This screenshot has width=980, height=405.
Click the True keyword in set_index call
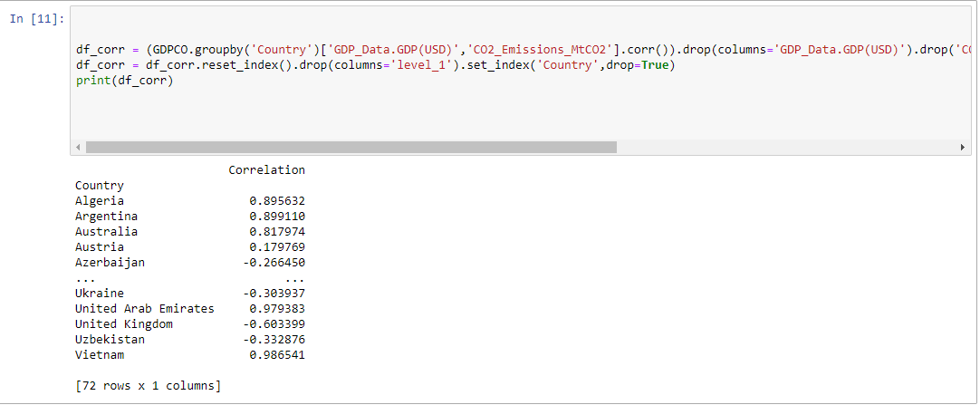click(x=656, y=65)
